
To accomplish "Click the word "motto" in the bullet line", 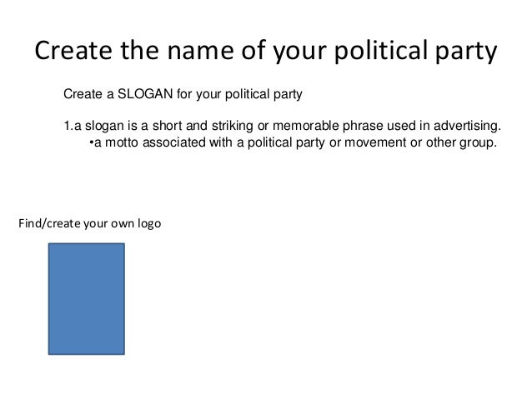I will coord(120,142).
